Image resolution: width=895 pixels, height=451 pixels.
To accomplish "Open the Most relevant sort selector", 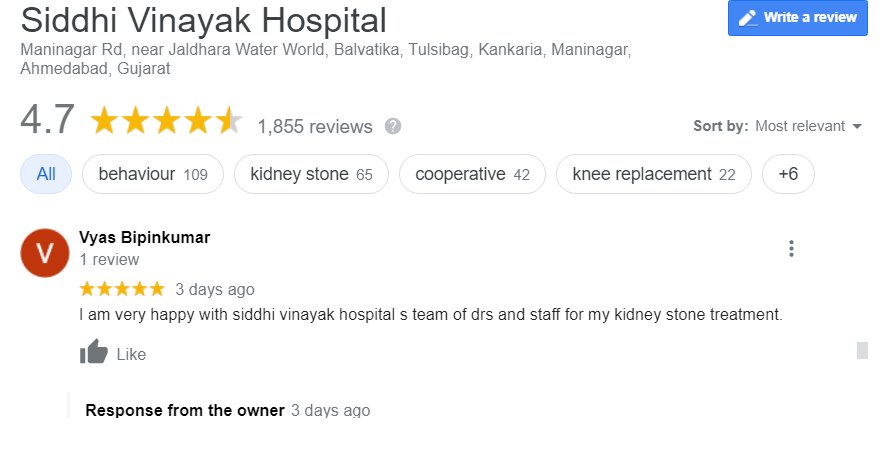I will point(808,126).
